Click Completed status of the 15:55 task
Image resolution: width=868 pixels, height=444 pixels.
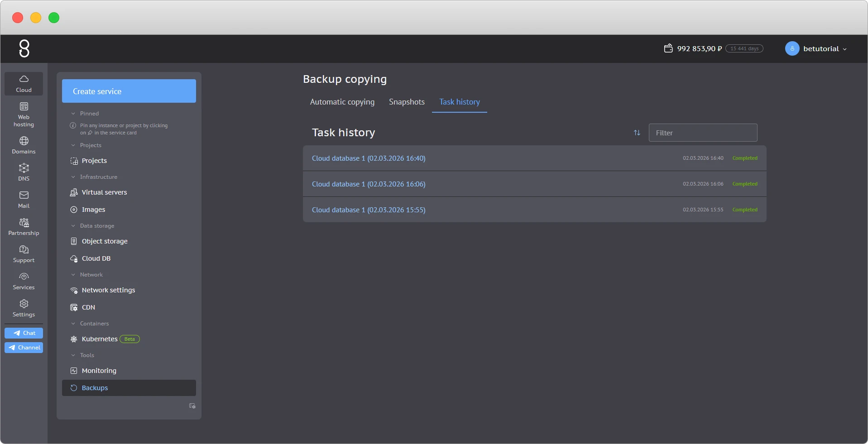click(745, 210)
